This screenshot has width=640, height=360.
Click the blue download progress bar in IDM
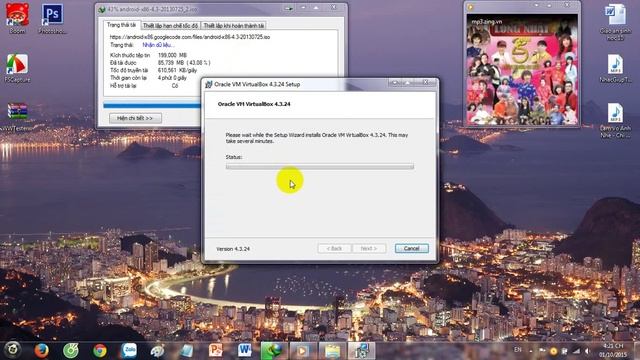[152, 106]
